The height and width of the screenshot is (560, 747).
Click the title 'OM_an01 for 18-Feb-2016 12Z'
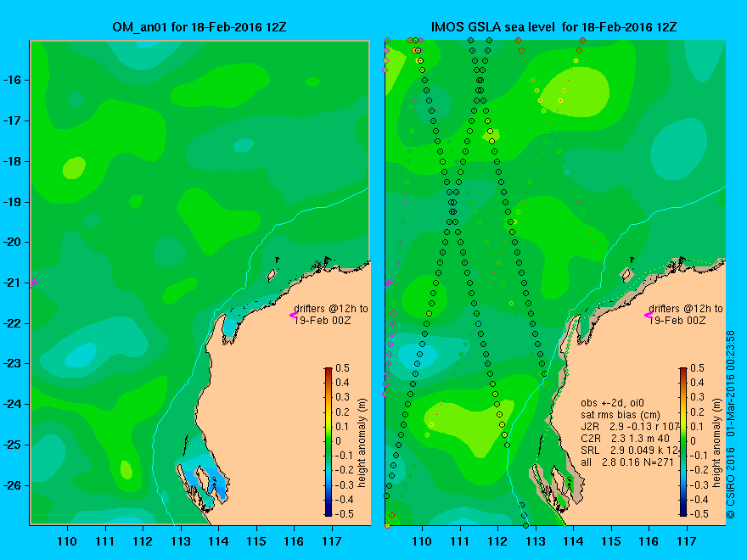tap(199, 26)
